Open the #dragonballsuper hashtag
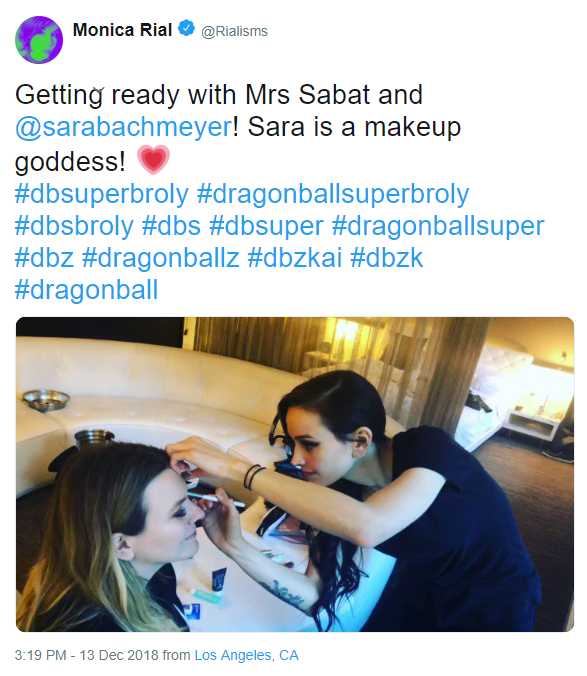 pyautogui.click(x=438, y=227)
